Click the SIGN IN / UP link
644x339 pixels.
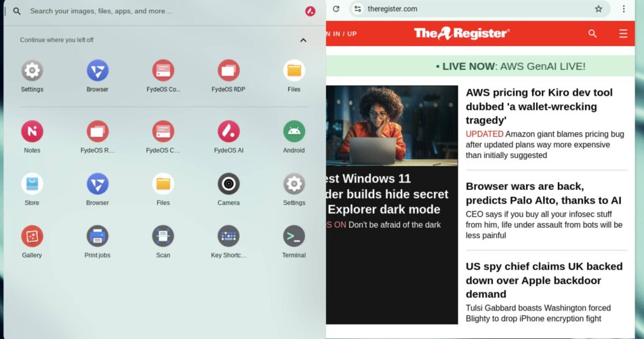coord(341,34)
